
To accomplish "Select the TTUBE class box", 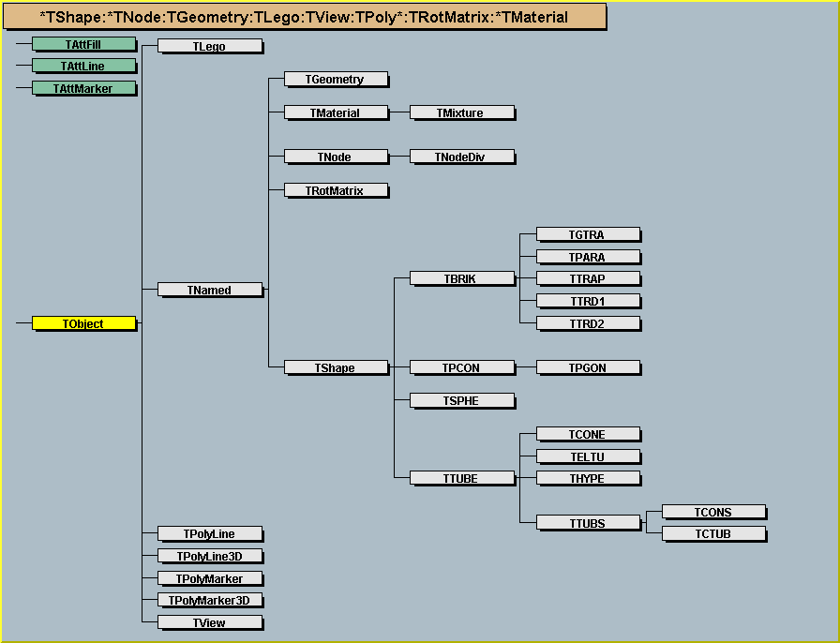I will 460,479.
